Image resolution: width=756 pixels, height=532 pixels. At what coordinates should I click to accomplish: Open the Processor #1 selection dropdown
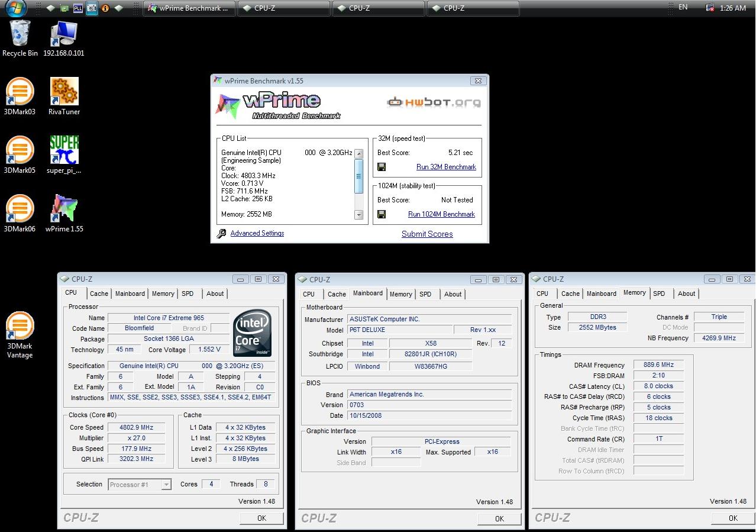click(139, 484)
